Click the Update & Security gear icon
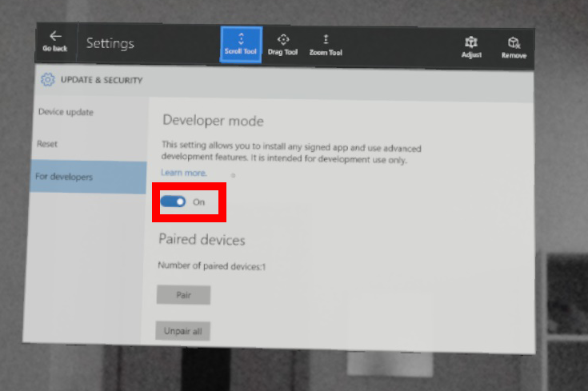The image size is (588, 391). 48,79
